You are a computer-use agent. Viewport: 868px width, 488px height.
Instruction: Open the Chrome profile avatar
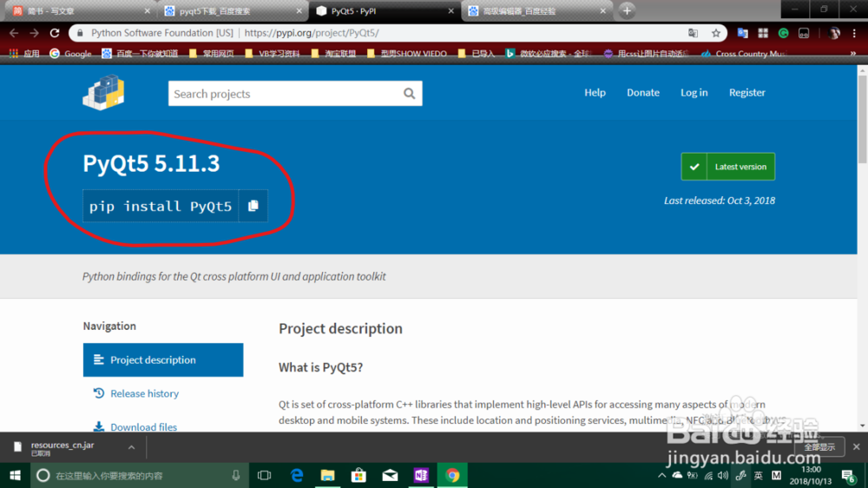coord(834,33)
